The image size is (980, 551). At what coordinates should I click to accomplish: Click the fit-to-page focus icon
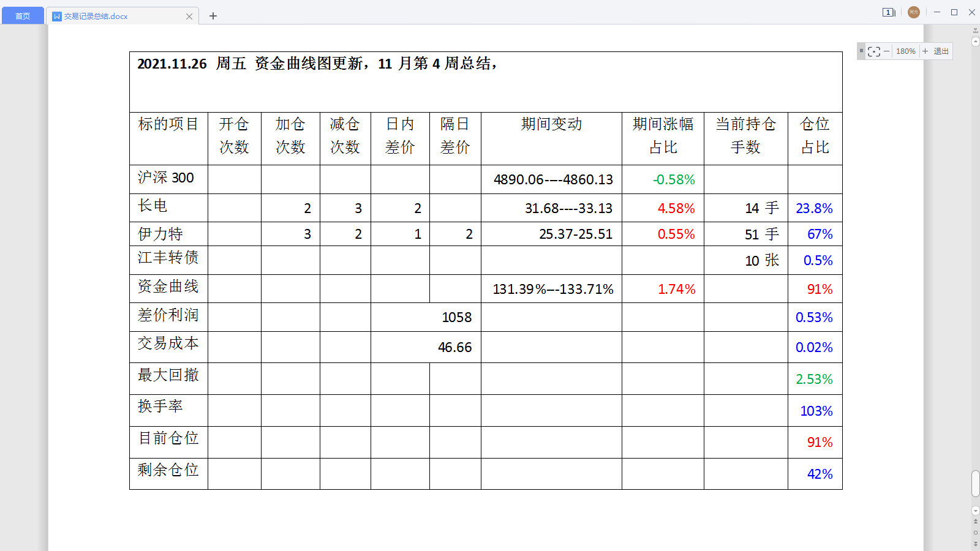[x=874, y=51]
